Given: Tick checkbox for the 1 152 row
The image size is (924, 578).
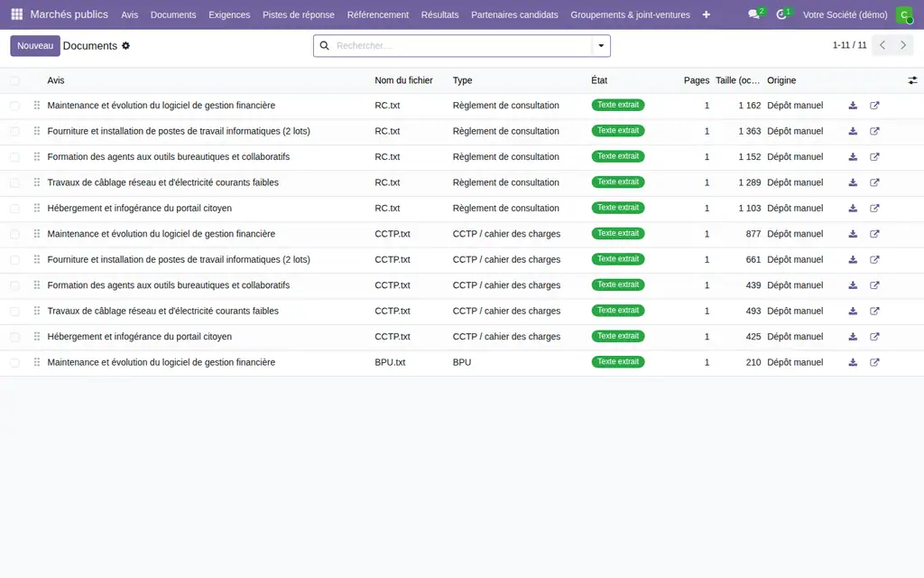Looking at the screenshot, I should [x=14, y=157].
